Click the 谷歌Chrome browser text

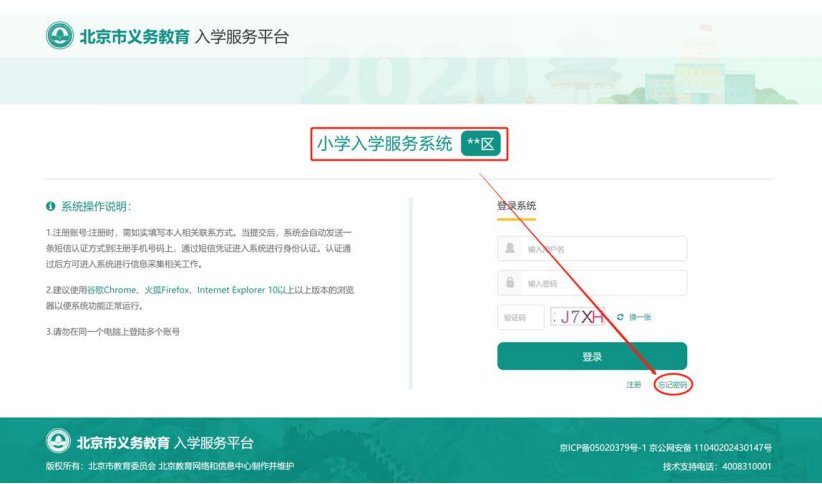(x=112, y=290)
